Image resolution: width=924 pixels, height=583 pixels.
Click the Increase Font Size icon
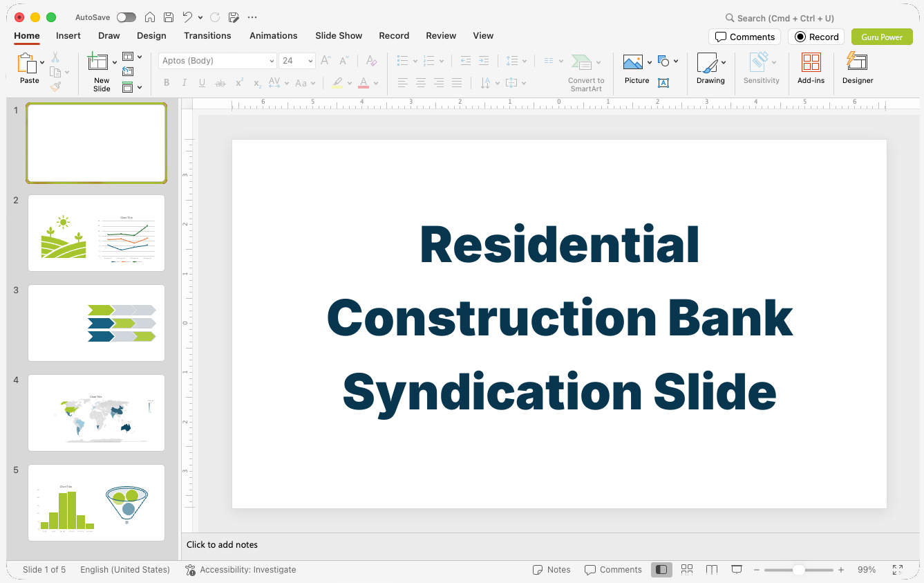326,61
